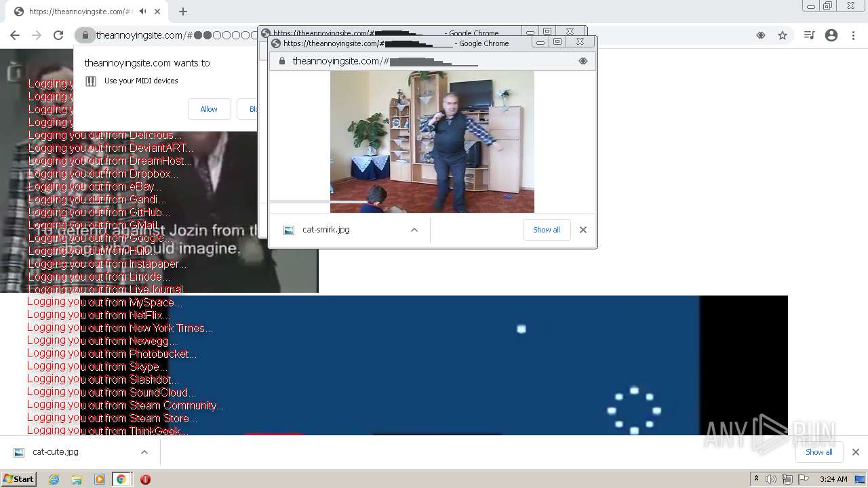Click the site permission icon in main omnibox

[x=761, y=35]
